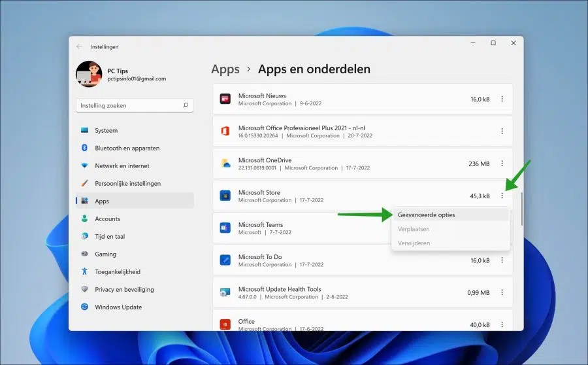588x365 pixels.
Task: Open more options for Microsoft Update Health Tools
Action: tap(502, 292)
